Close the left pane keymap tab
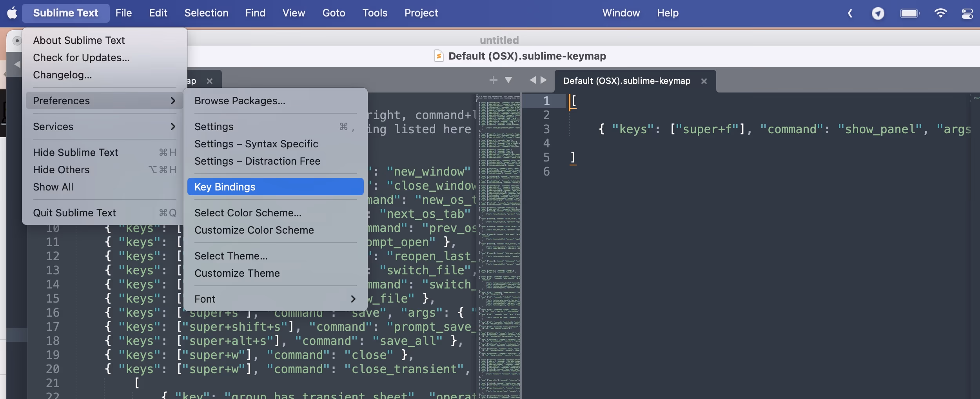Viewport: 980px width, 399px height. click(210, 81)
